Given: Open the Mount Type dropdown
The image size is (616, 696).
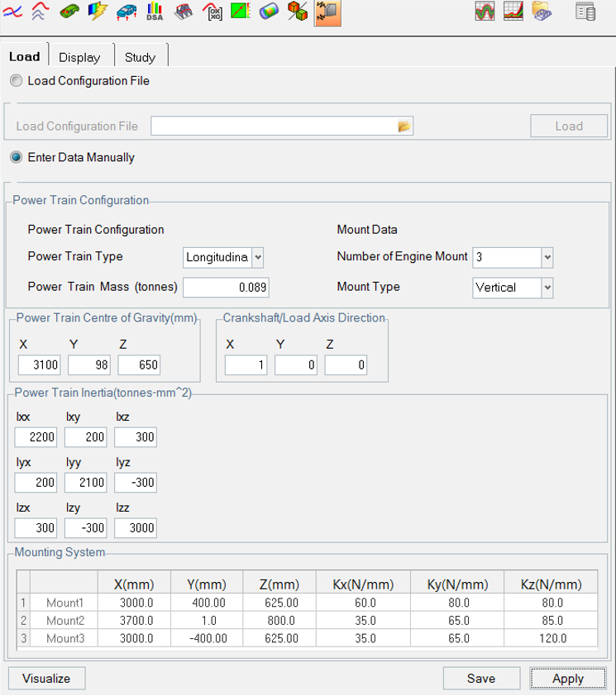Looking at the screenshot, I should [x=546, y=288].
